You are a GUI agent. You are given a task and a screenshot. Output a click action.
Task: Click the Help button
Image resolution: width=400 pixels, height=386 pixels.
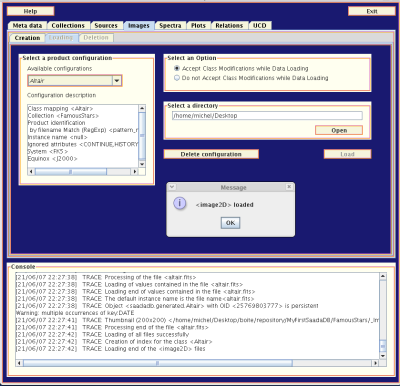[x=30, y=11]
